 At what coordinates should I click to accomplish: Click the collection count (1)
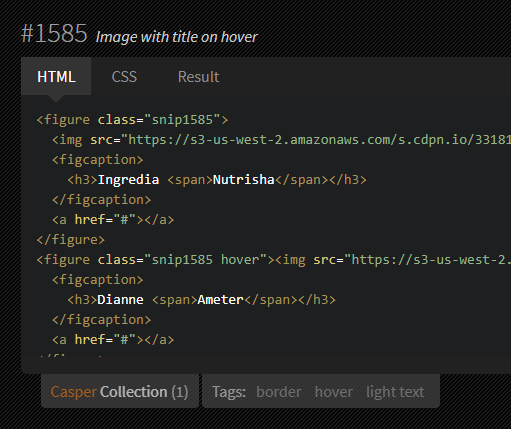(180, 392)
